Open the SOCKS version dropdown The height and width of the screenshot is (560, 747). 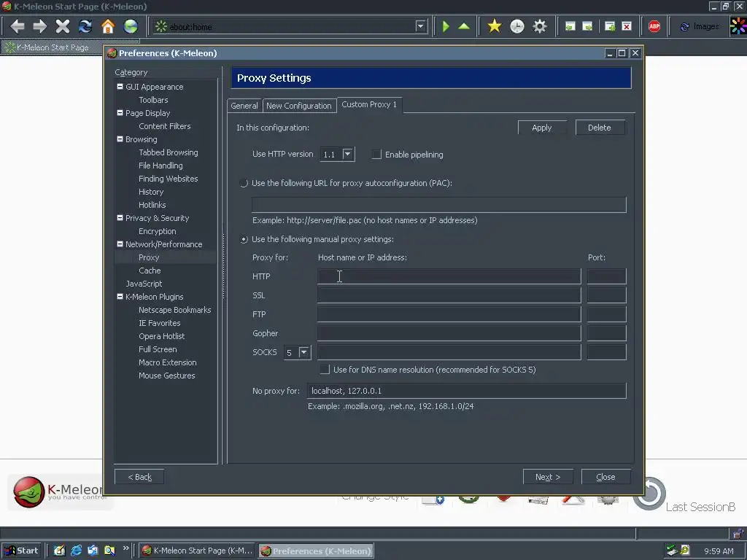pyautogui.click(x=304, y=352)
